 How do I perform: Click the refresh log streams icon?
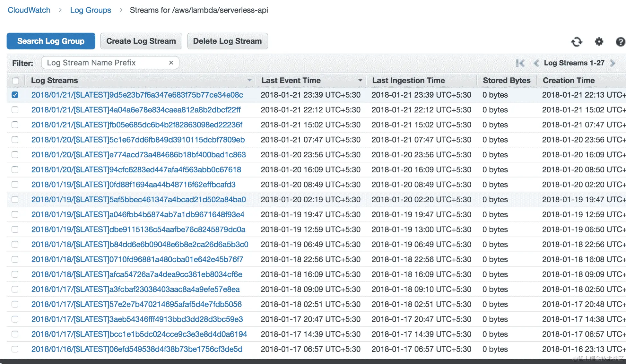click(577, 42)
